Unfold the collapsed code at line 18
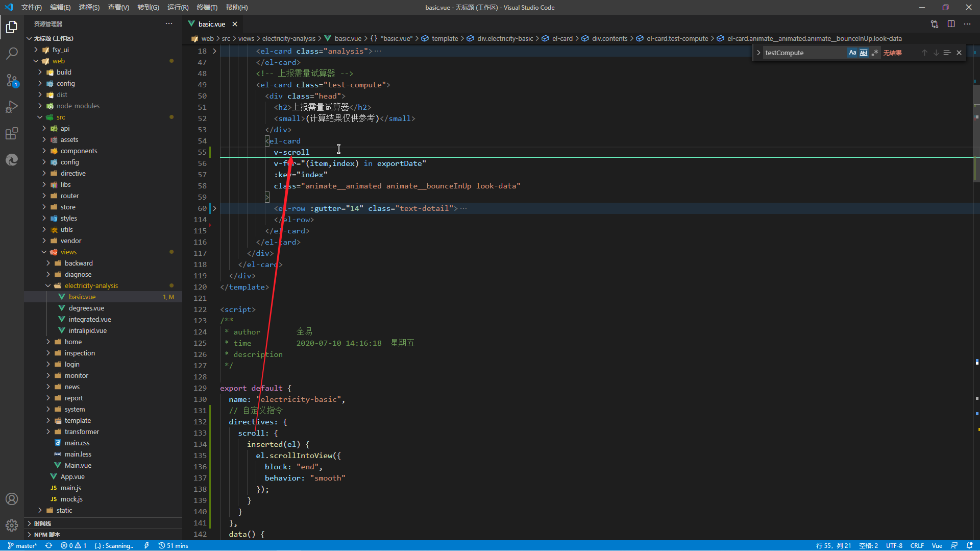 (215, 51)
